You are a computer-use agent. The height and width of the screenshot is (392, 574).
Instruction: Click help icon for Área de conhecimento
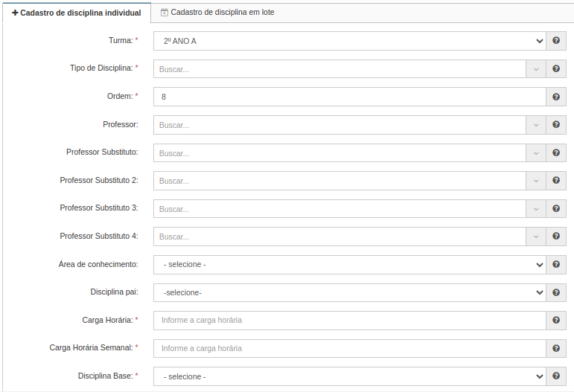tap(555, 264)
